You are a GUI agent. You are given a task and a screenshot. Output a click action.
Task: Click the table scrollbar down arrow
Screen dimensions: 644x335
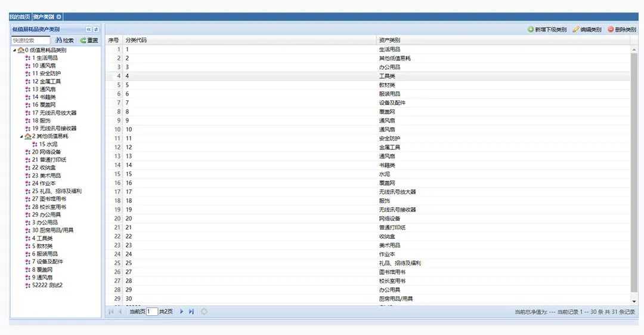[x=634, y=301]
